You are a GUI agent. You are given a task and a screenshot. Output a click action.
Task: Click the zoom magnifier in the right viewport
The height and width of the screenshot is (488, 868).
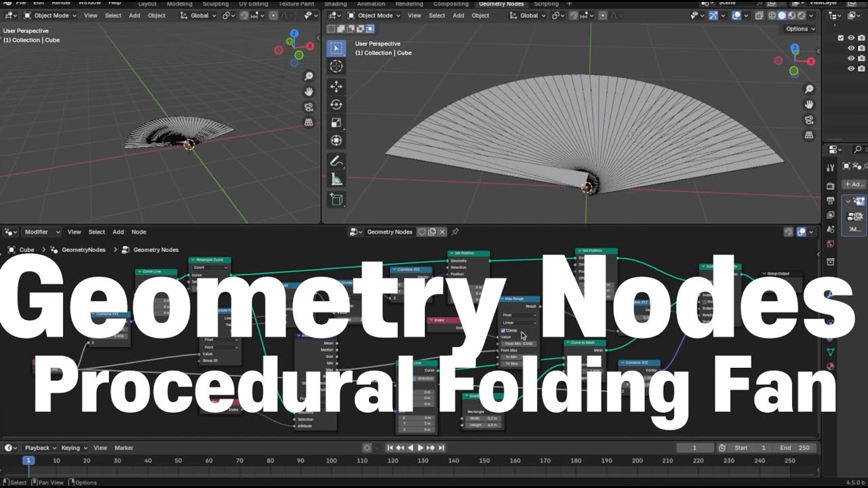coord(809,89)
